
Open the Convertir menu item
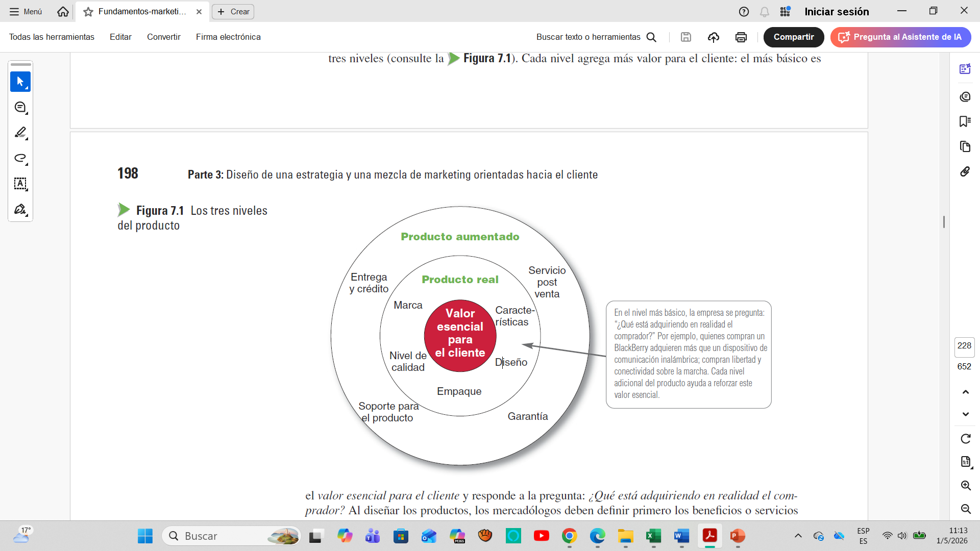pyautogui.click(x=164, y=37)
